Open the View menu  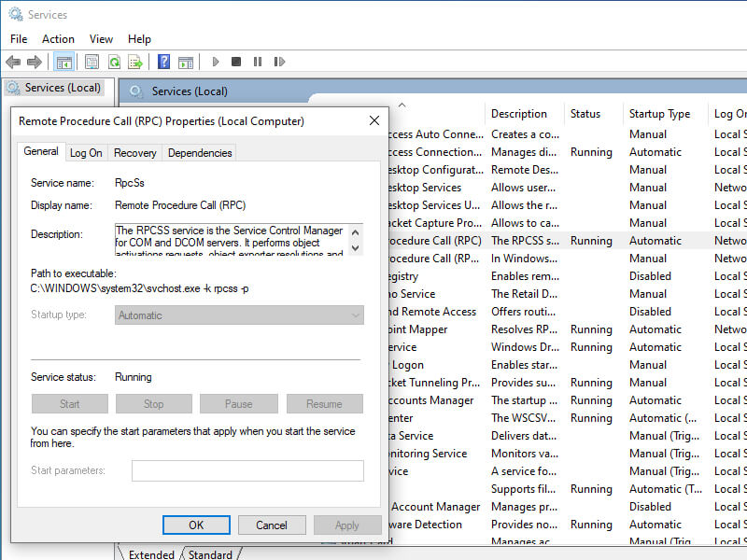pyautogui.click(x=101, y=39)
